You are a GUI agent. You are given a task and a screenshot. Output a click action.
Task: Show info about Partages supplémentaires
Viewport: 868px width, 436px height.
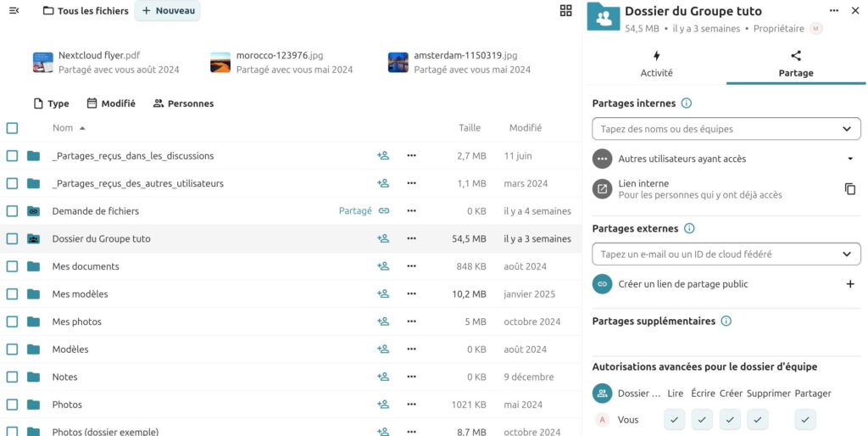(x=726, y=321)
